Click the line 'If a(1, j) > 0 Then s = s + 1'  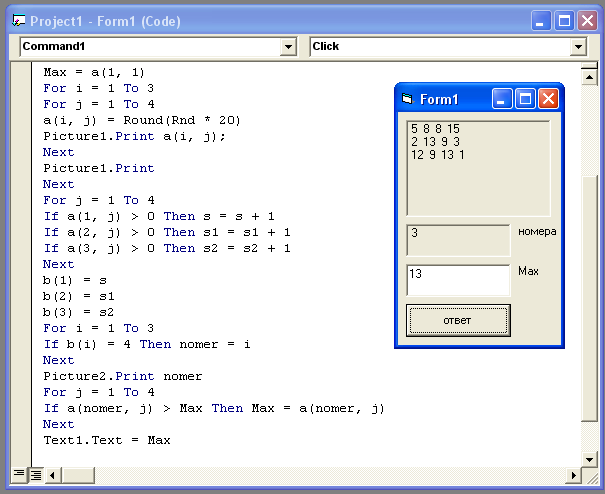(x=159, y=217)
